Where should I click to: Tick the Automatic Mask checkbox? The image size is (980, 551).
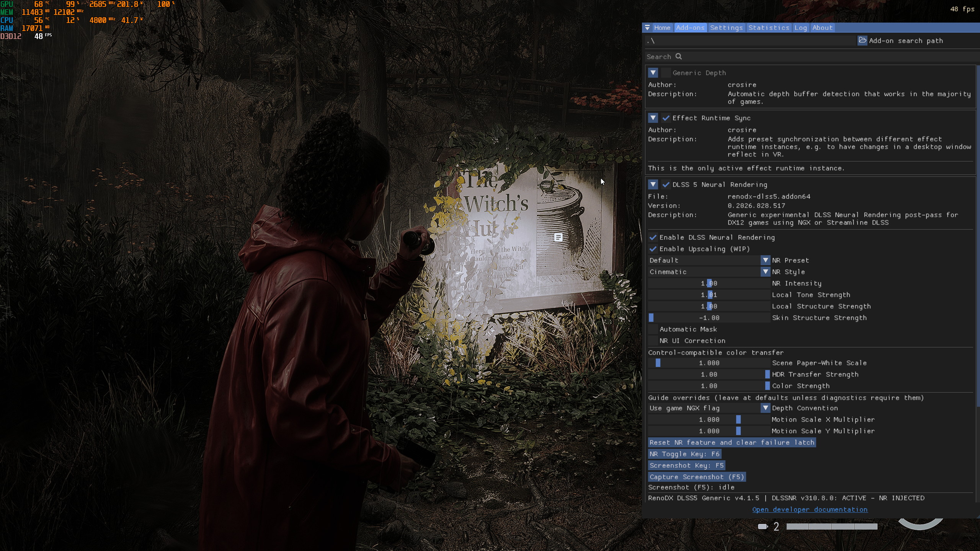coord(653,329)
